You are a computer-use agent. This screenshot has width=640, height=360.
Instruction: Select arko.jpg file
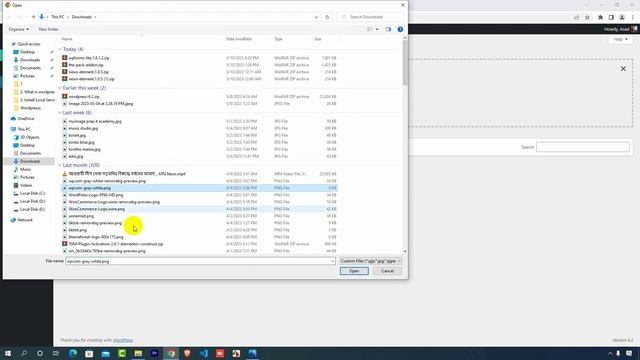(x=76, y=156)
